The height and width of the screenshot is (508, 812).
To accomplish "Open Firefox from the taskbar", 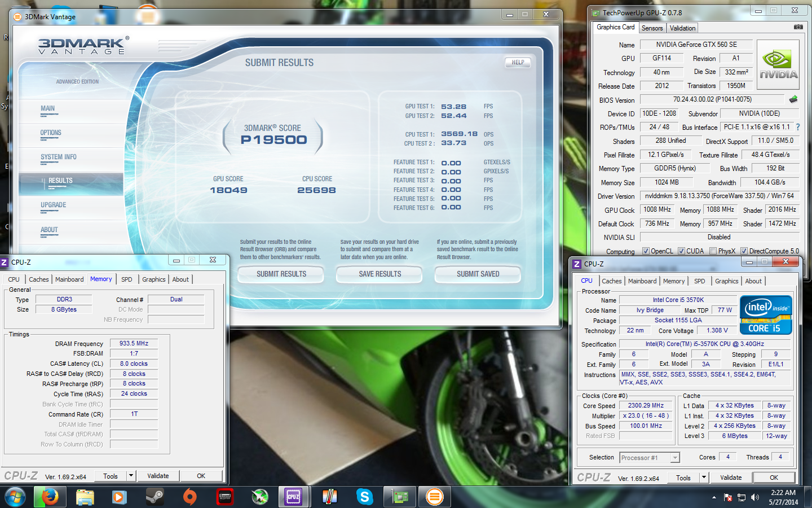I will [50, 497].
